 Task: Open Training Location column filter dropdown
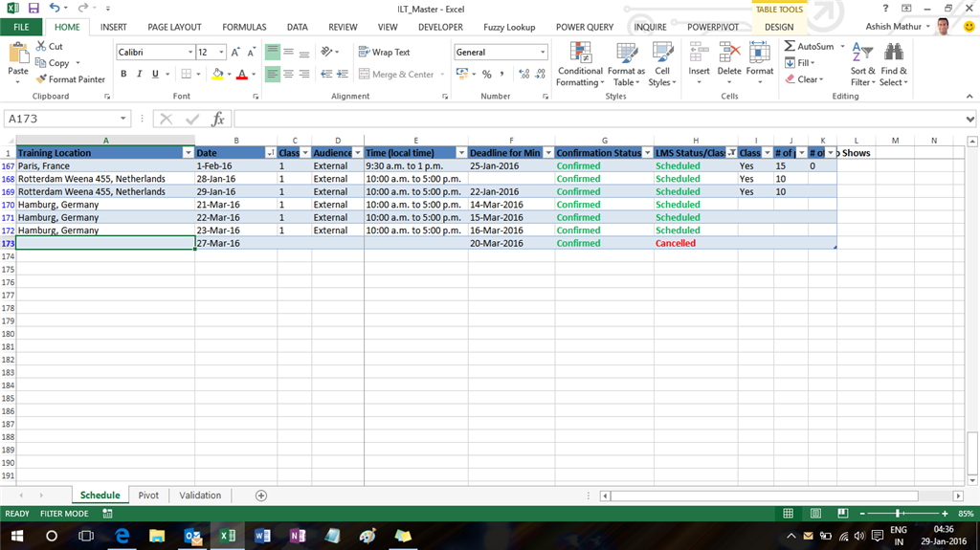click(x=188, y=153)
